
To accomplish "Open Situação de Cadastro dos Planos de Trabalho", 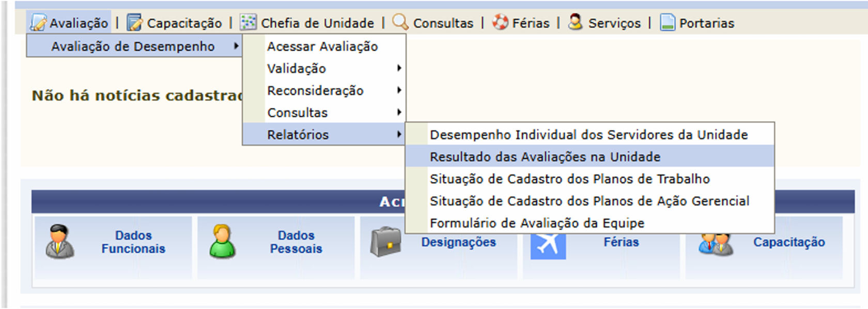I will click(590, 179).
